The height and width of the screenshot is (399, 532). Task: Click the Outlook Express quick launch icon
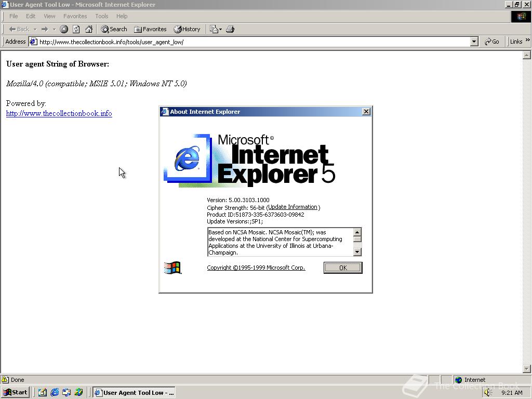66,393
